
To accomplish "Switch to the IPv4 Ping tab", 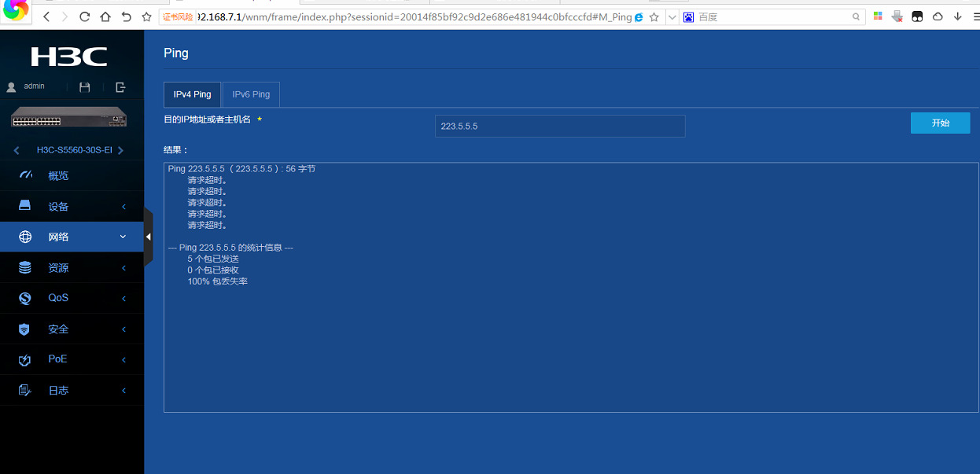I will click(x=193, y=94).
